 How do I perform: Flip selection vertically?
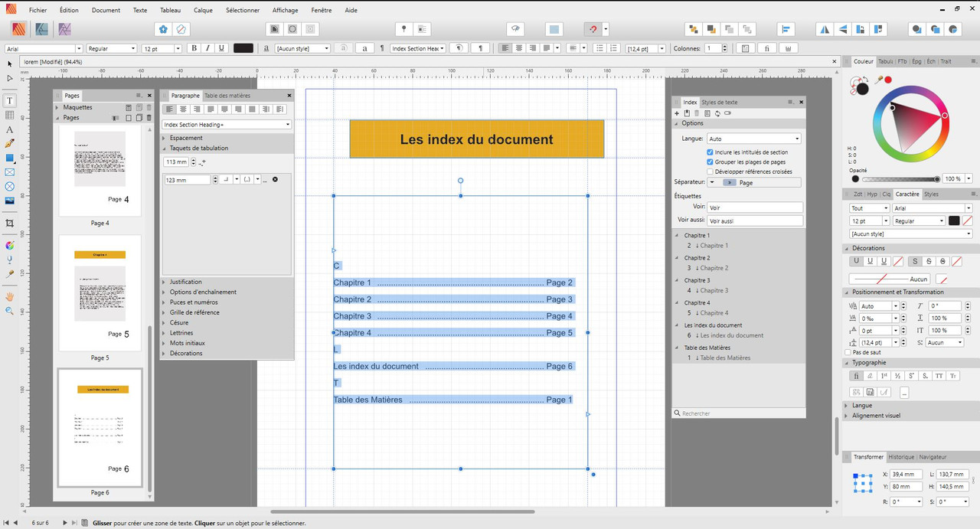[x=843, y=29]
